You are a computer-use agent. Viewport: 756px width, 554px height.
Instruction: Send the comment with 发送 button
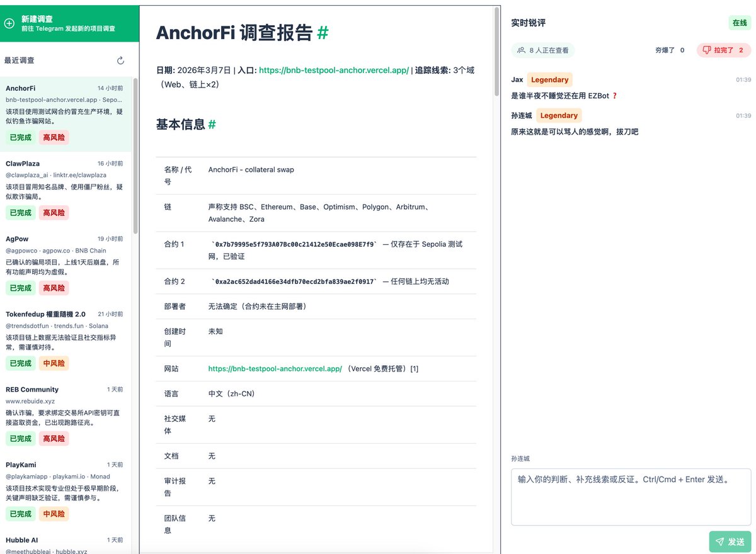point(730,541)
